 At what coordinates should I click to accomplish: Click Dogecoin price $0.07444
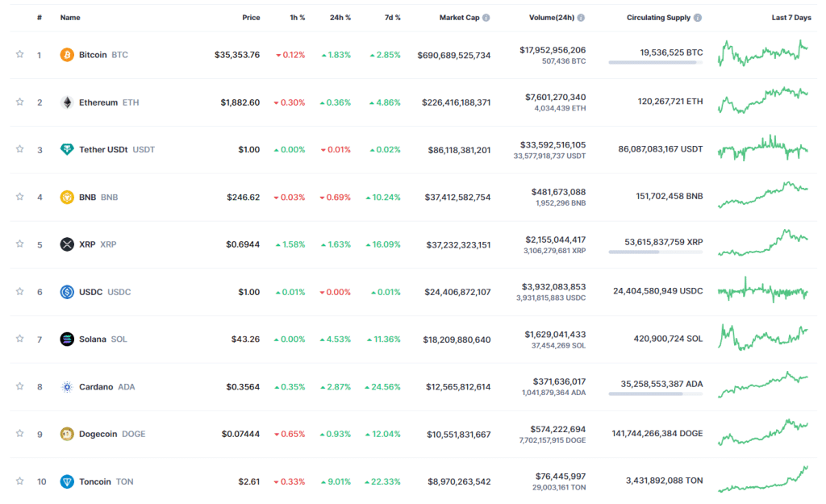click(240, 434)
